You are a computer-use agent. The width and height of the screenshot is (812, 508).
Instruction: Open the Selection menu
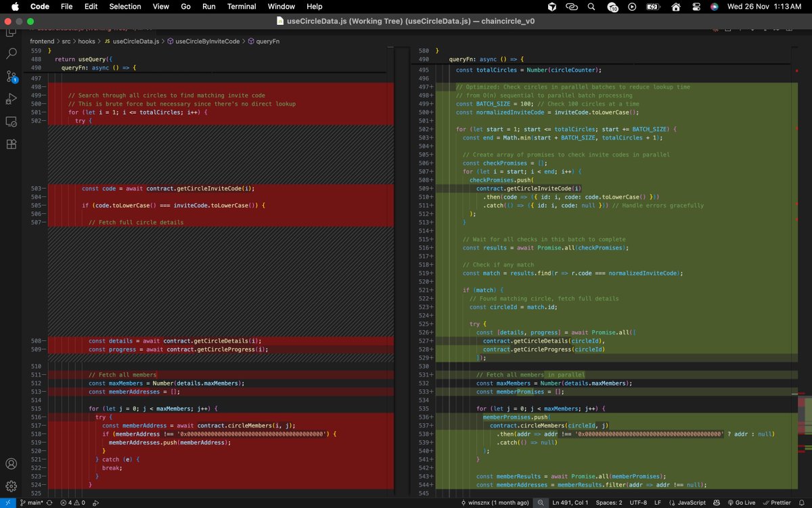[125, 6]
